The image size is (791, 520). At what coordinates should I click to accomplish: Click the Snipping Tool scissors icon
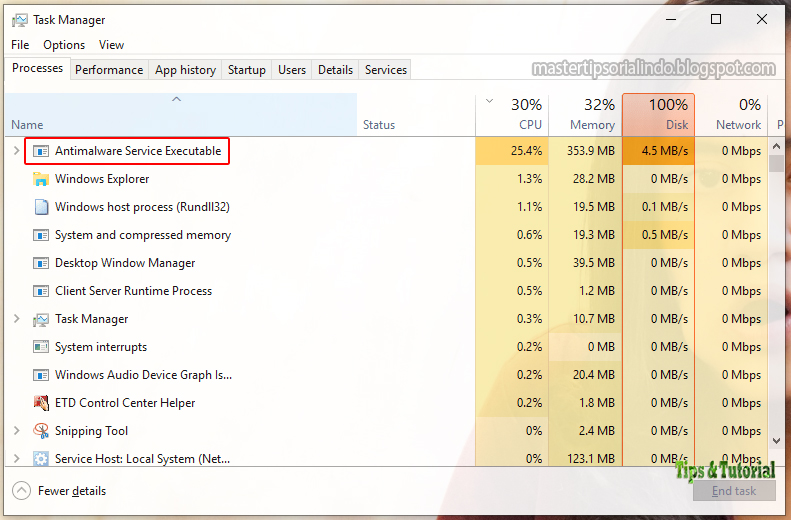(x=41, y=431)
